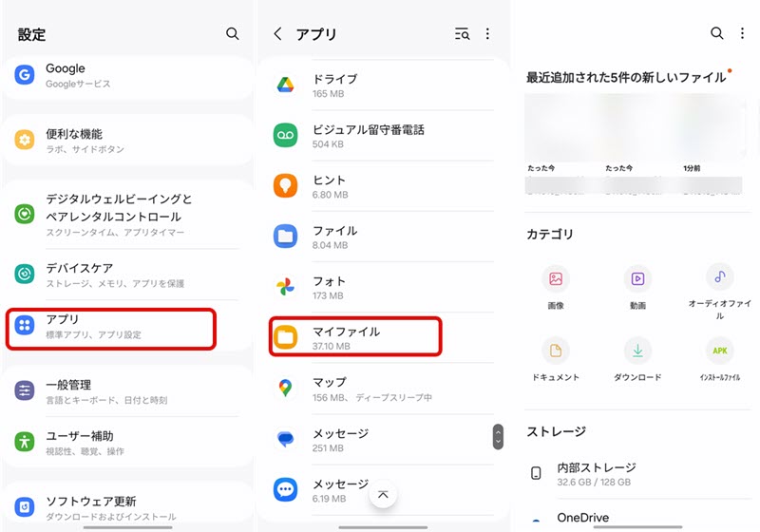Select the マップ ディープスリープ中 row text
The height and width of the screenshot is (532, 760).
click(371, 389)
